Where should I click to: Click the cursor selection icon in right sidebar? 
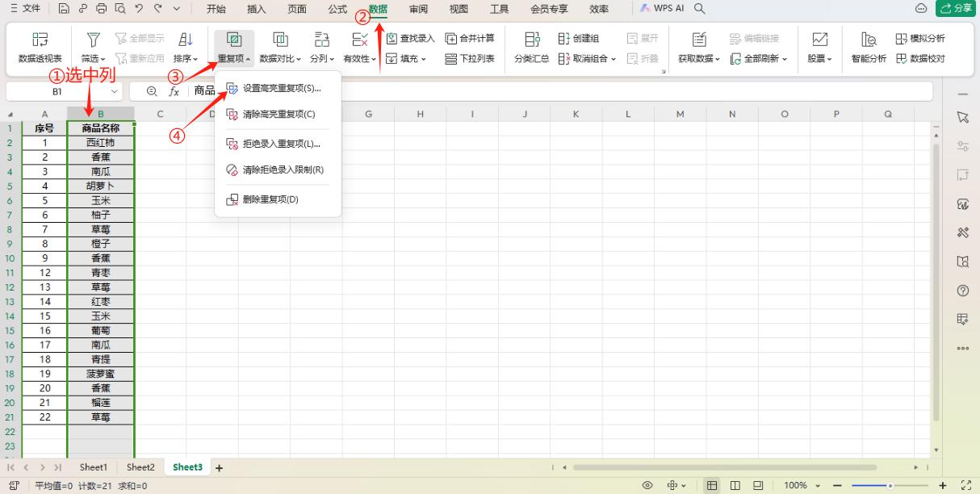pyautogui.click(x=962, y=118)
